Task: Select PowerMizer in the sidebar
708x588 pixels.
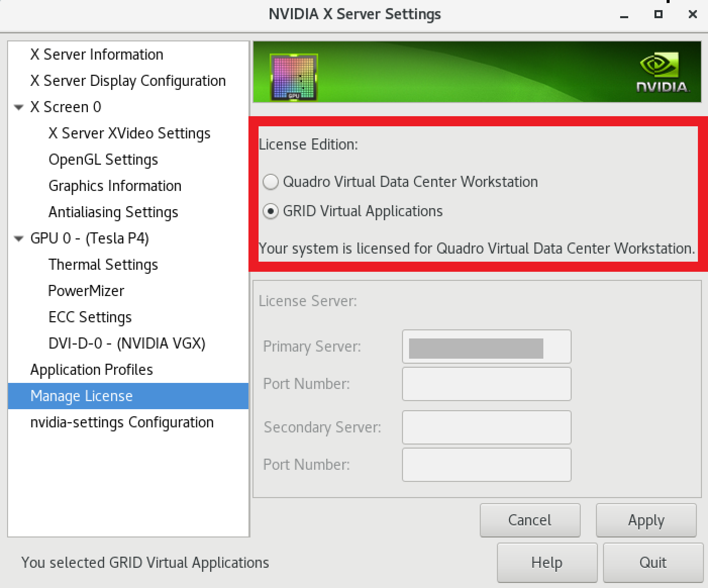Action: (86, 290)
